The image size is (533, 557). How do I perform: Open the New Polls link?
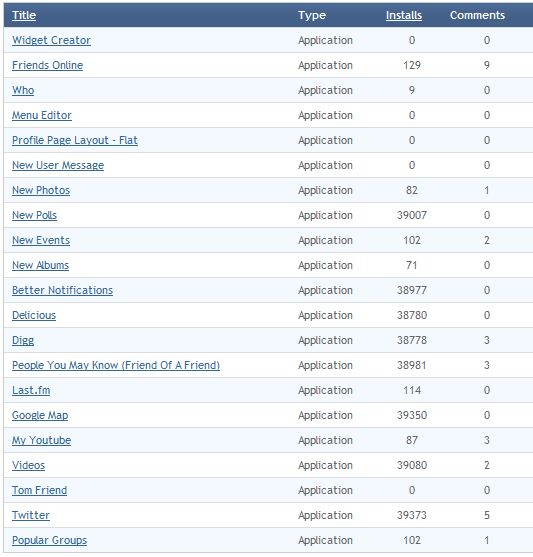tap(34, 215)
